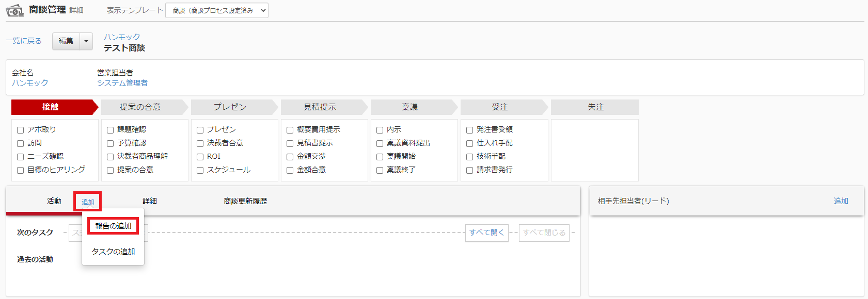Image resolution: width=868 pixels, height=299 pixels.
Task: Select the 受注 process stage
Action: 499,107
